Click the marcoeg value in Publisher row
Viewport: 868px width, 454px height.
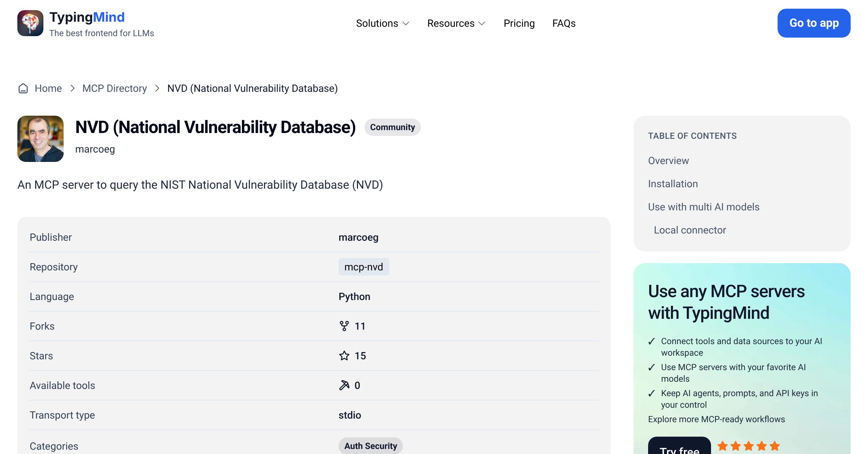358,237
